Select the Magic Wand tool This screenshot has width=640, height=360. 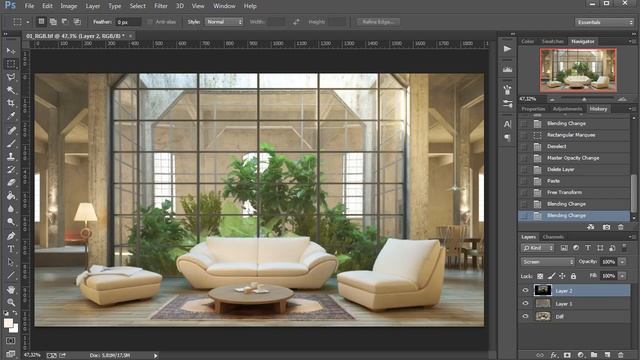11,90
